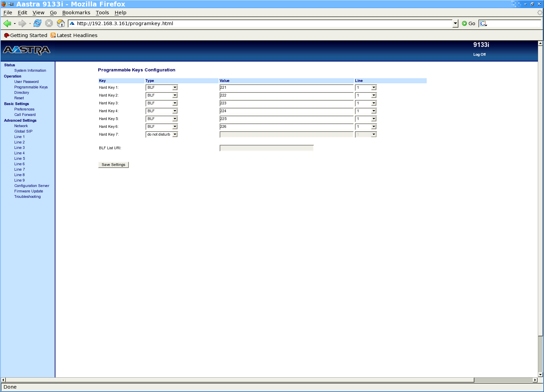Open the Help menu

pos(120,13)
